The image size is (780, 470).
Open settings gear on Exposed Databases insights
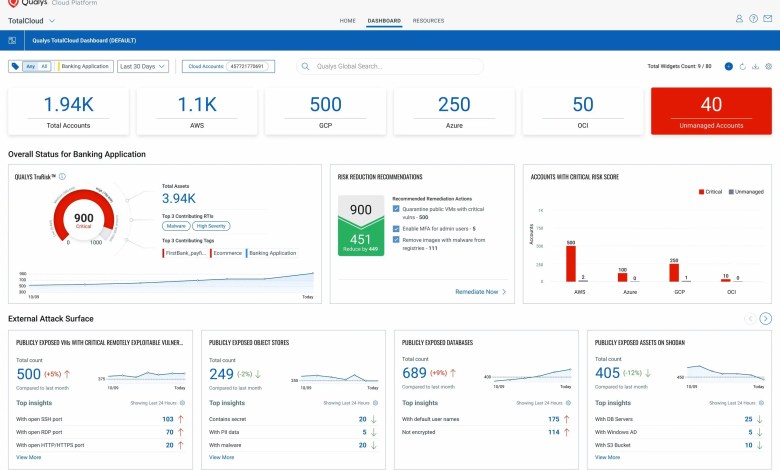(569, 403)
